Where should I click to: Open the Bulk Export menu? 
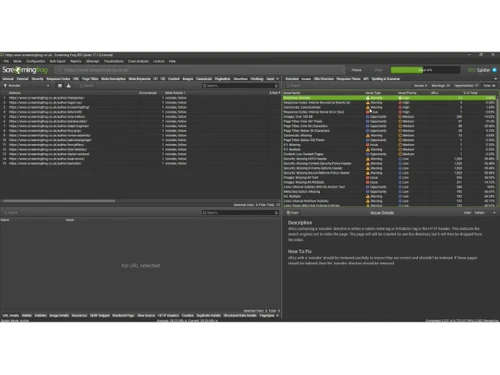coord(58,61)
